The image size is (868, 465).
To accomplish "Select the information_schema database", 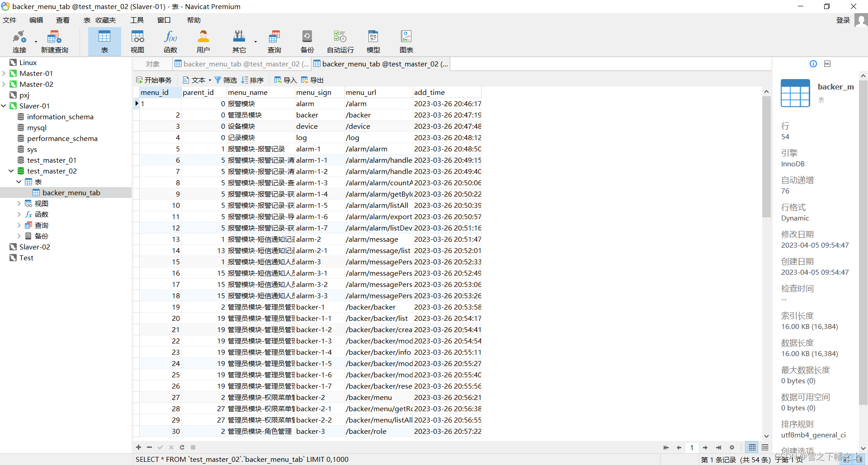I will tap(60, 117).
